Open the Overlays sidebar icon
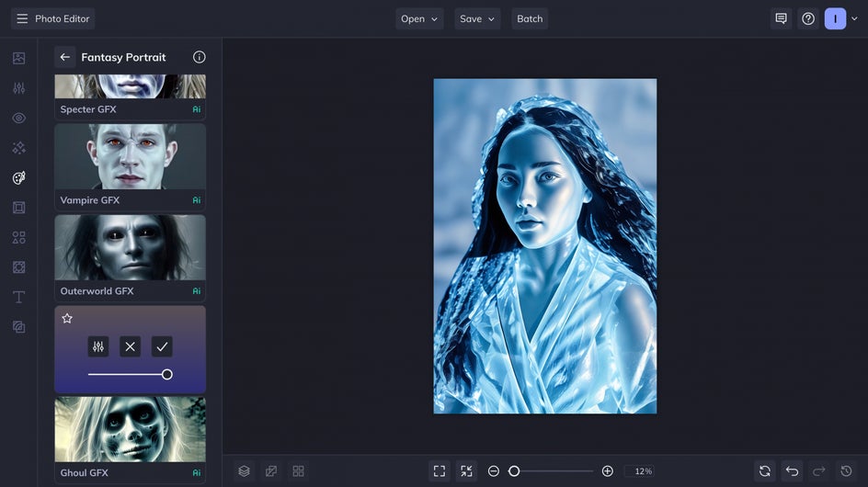This screenshot has width=868, height=487. coord(18,327)
